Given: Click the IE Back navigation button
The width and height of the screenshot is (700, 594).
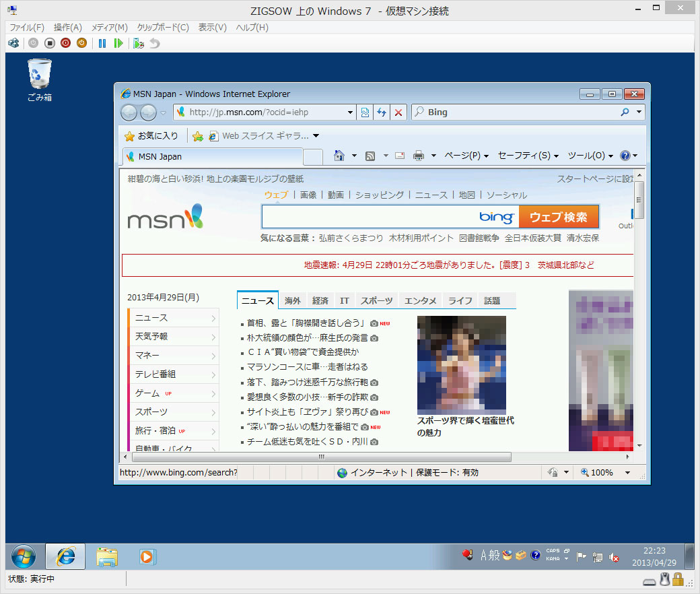Looking at the screenshot, I should point(129,112).
